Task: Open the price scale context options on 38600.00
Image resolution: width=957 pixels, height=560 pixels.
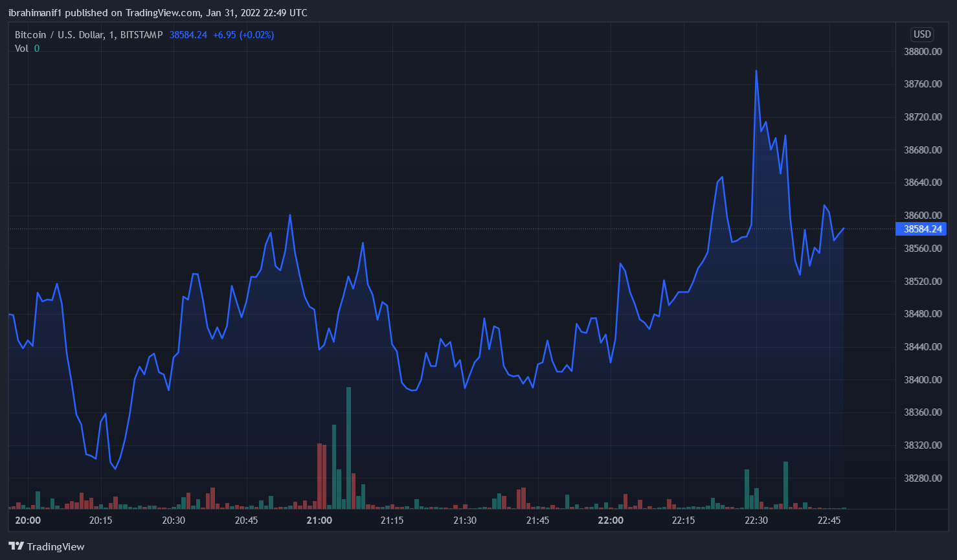Action: pyautogui.click(x=922, y=215)
